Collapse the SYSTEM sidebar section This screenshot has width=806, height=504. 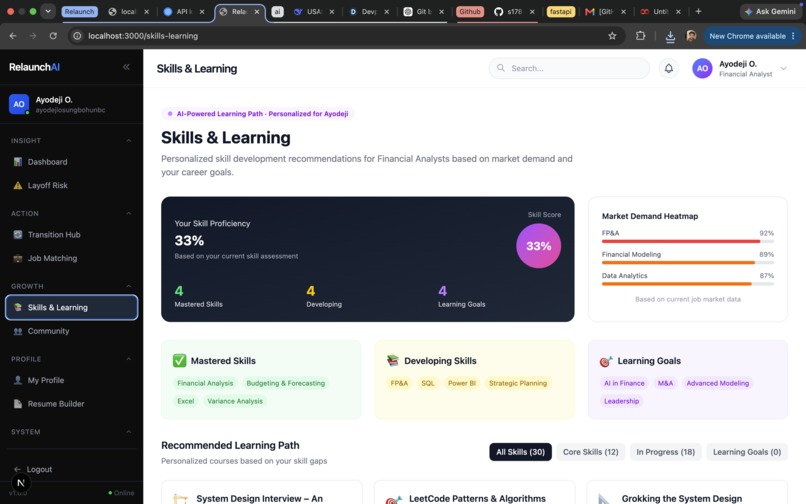[x=129, y=432]
